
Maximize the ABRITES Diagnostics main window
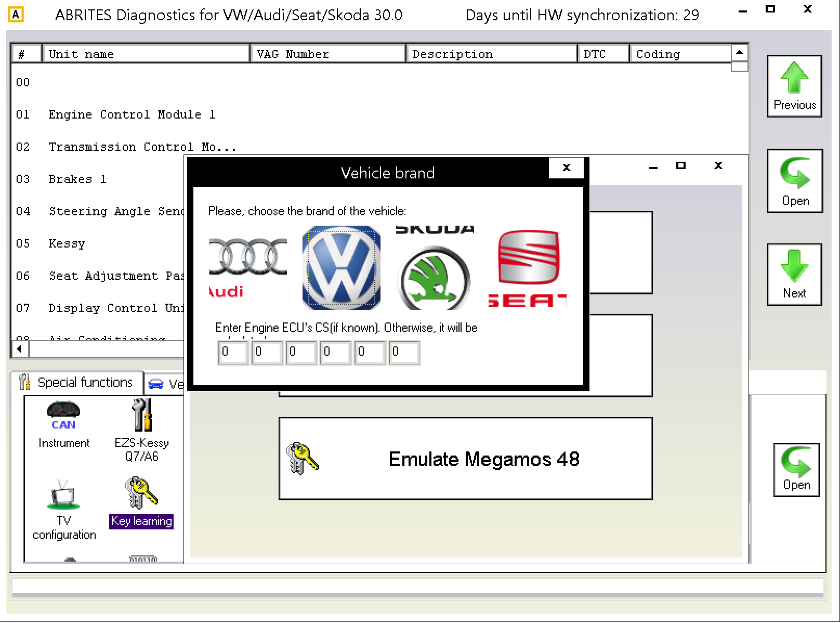(x=770, y=9)
